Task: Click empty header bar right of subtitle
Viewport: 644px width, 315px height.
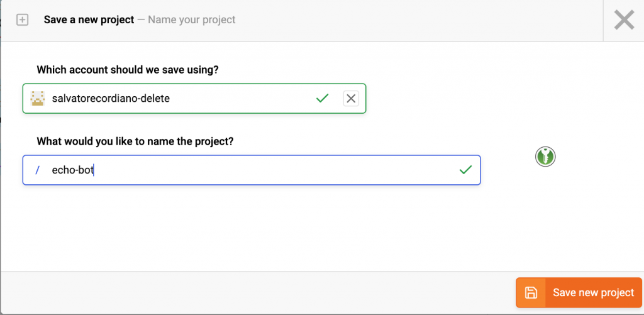Action: (419, 20)
